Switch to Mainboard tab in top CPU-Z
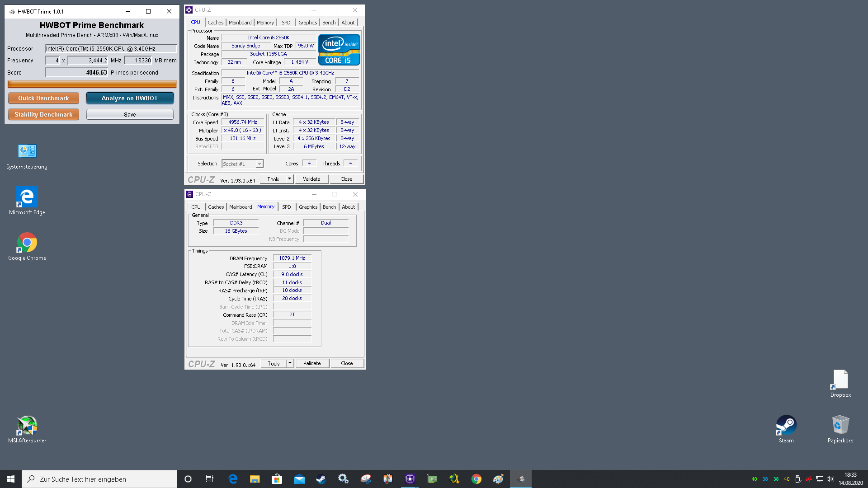The width and height of the screenshot is (868, 488). (240, 23)
